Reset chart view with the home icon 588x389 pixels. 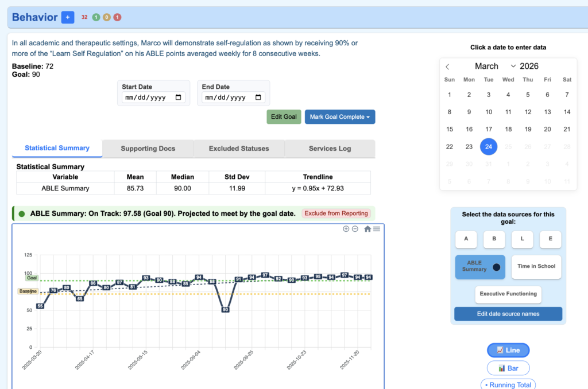pos(367,228)
